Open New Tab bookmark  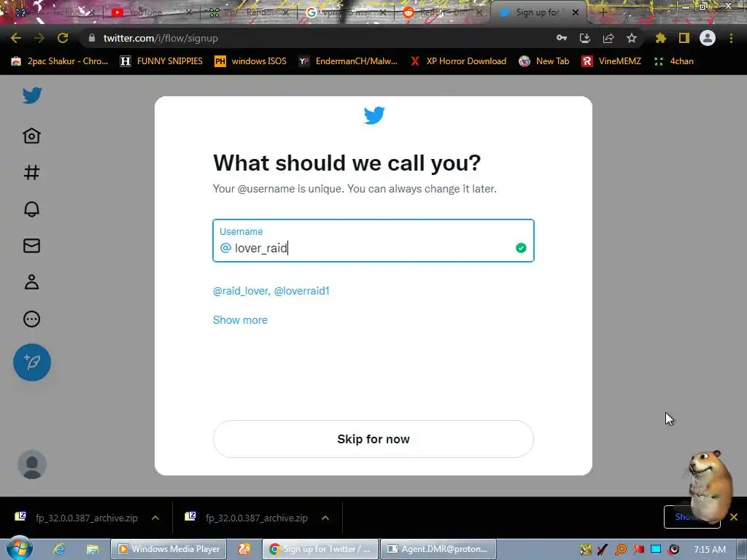544,61
